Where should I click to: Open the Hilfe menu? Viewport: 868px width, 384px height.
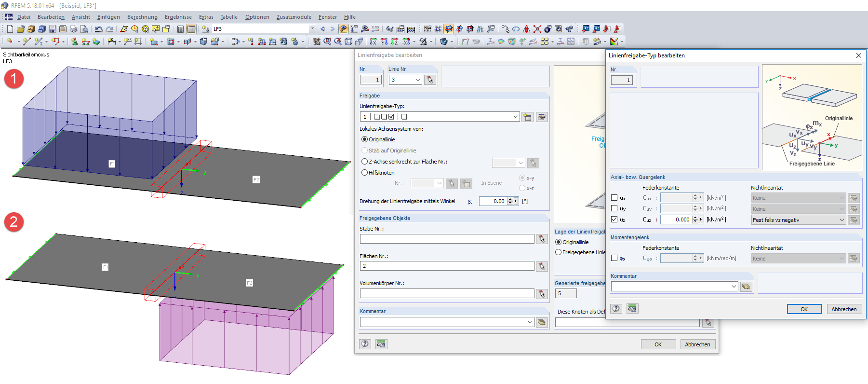point(350,17)
